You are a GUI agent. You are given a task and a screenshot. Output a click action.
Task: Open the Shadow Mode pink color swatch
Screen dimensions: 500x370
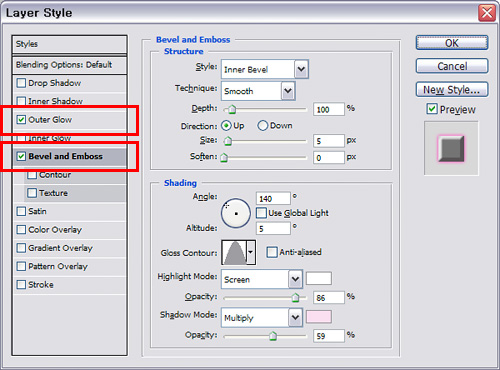[x=319, y=317]
